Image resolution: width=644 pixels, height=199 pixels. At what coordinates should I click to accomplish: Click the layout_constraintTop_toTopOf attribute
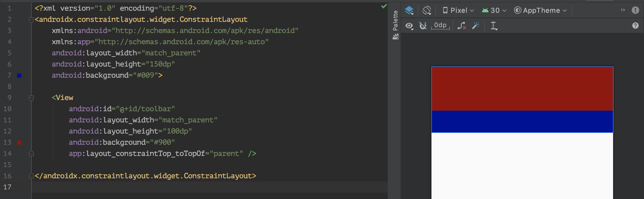click(x=137, y=154)
